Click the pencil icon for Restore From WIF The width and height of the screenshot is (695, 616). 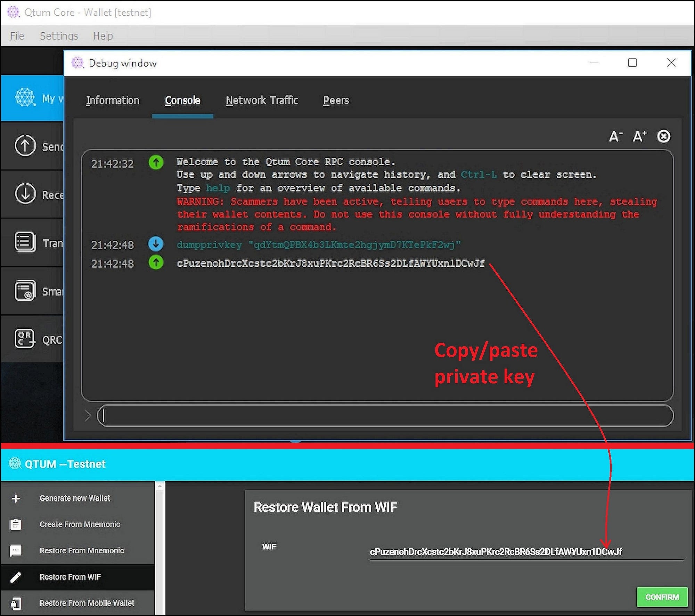click(x=16, y=577)
